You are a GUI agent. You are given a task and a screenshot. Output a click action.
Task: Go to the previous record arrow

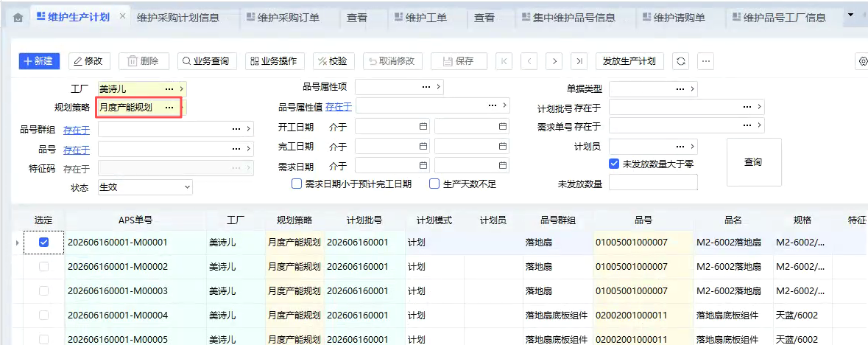[x=529, y=61]
